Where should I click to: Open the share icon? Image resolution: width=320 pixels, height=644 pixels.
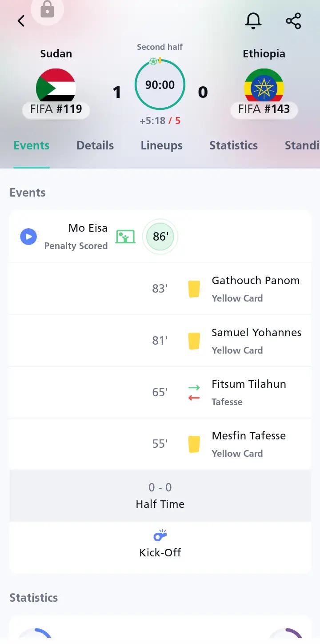(x=293, y=21)
